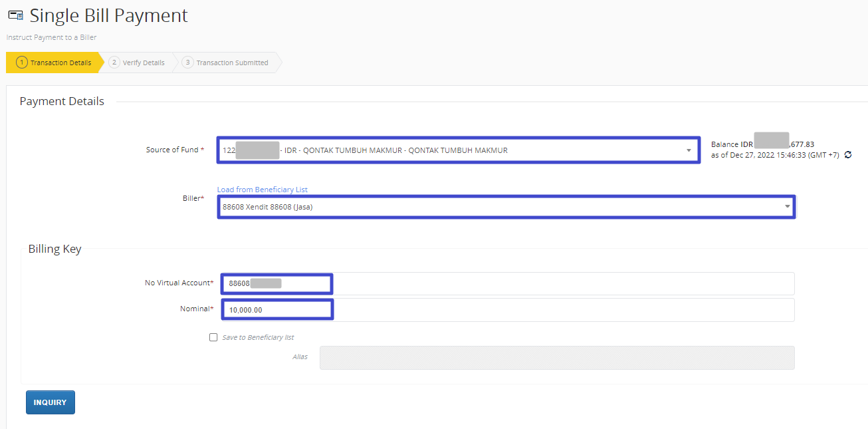The height and width of the screenshot is (429, 868).
Task: Switch to the Verify Details step label
Action: click(144, 63)
